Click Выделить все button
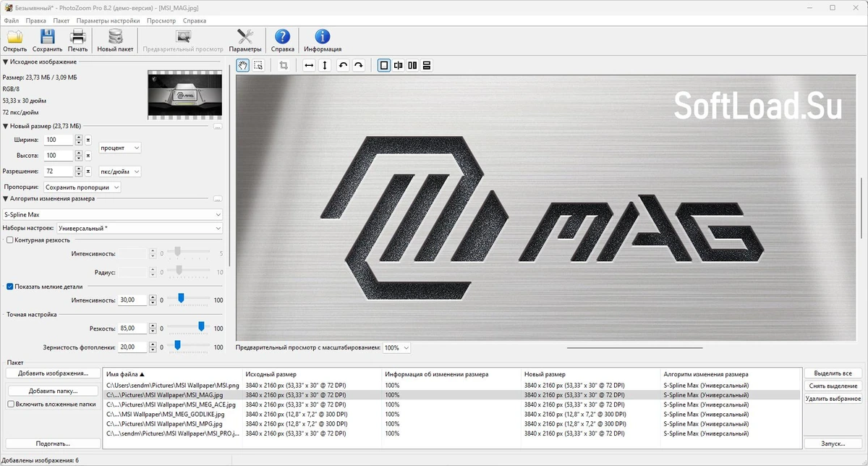The height and width of the screenshot is (466, 868). click(x=833, y=373)
